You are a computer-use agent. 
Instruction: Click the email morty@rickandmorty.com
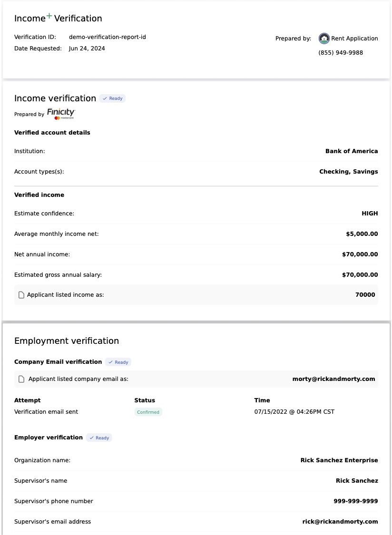click(x=333, y=379)
